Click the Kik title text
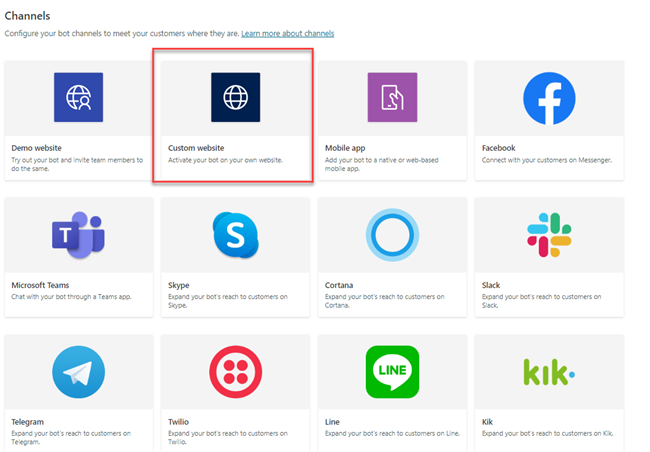Viewport: 650px width, 452px height. (487, 422)
